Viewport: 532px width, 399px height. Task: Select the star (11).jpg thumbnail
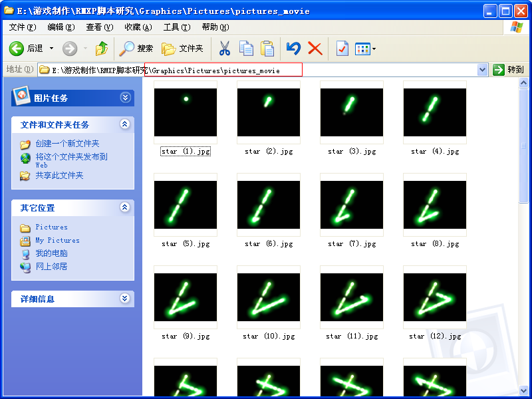[352, 297]
